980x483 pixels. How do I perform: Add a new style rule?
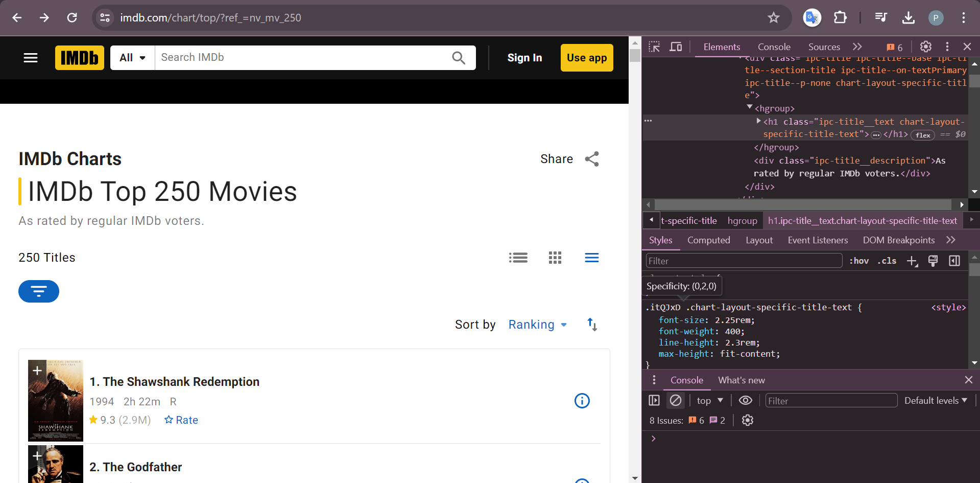pyautogui.click(x=912, y=261)
